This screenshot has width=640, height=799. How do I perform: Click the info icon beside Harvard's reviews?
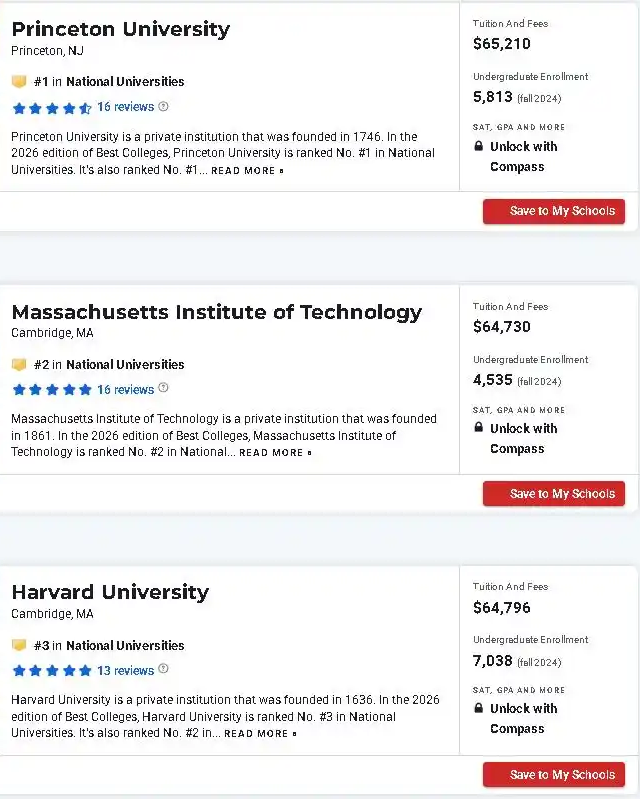164,670
